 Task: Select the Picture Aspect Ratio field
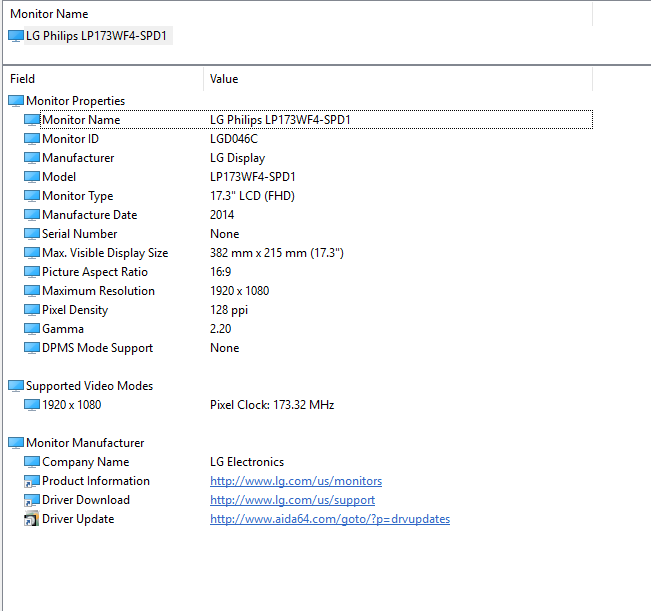95,272
